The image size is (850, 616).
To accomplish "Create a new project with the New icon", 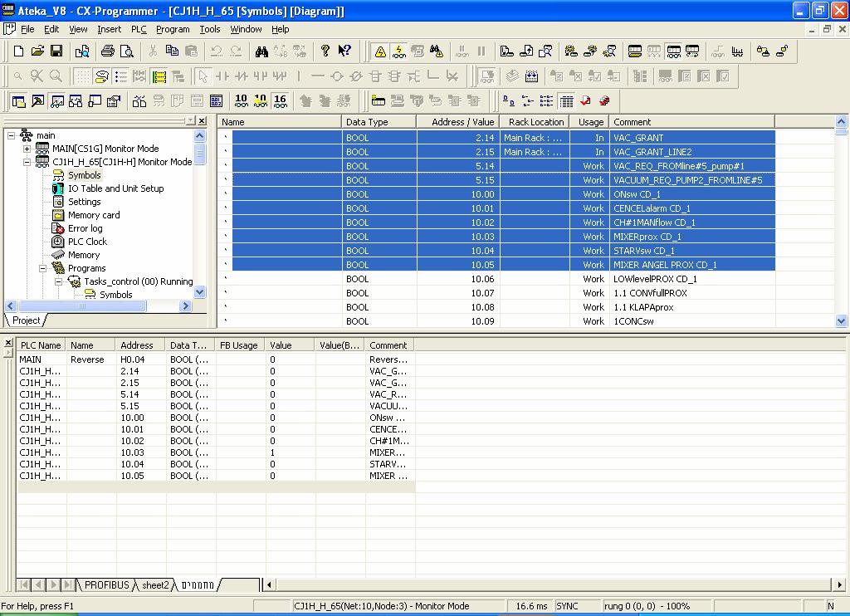I will [x=18, y=51].
